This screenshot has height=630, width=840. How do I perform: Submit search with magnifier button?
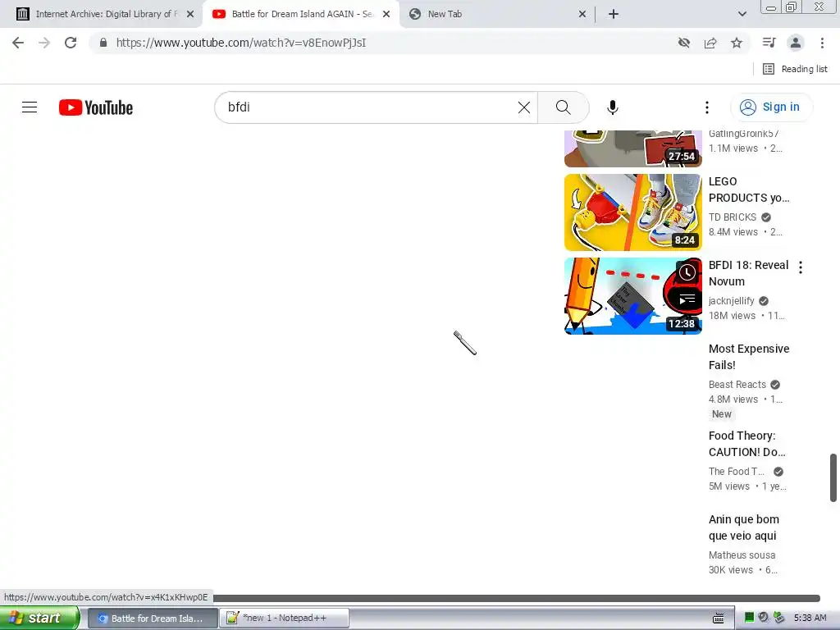pos(563,107)
